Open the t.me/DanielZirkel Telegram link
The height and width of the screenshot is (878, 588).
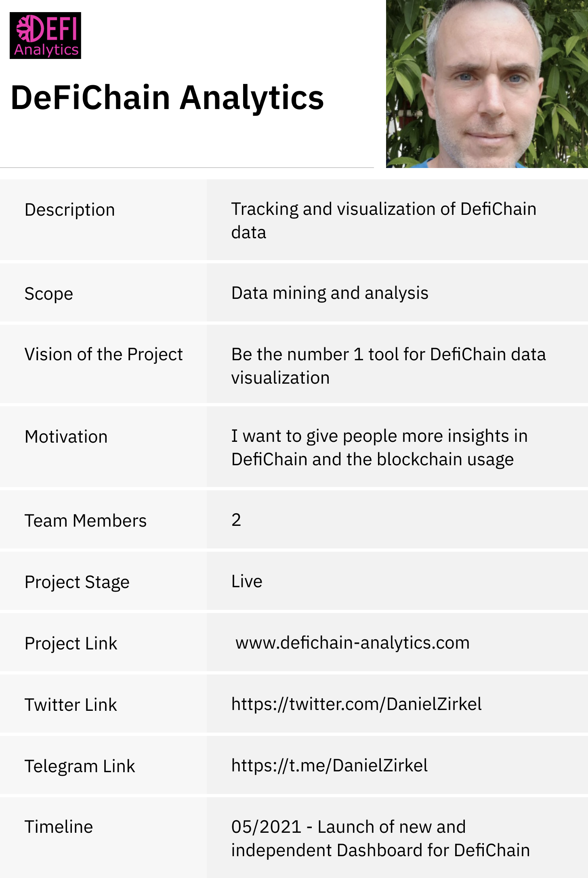(329, 765)
